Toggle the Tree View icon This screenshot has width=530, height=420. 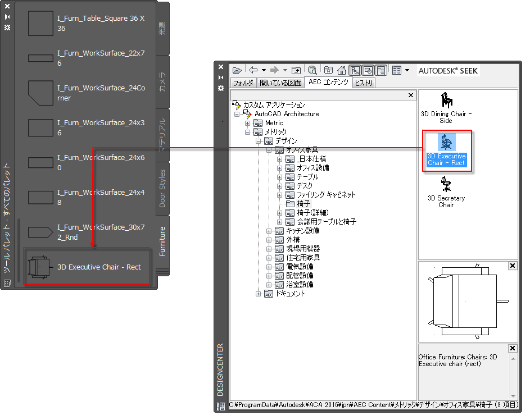pyautogui.click(x=355, y=70)
